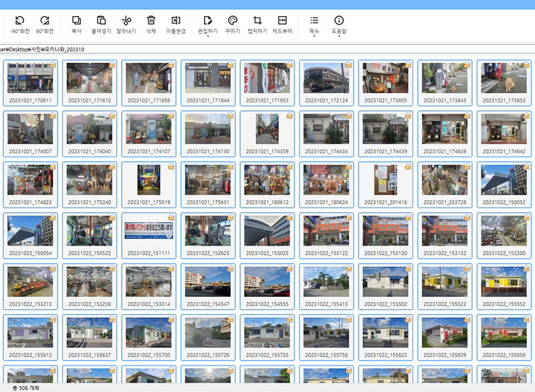Viewport: 535px width, 392px height.
Task: Select thumbnail 20231022_155413
Action: click(326, 286)
